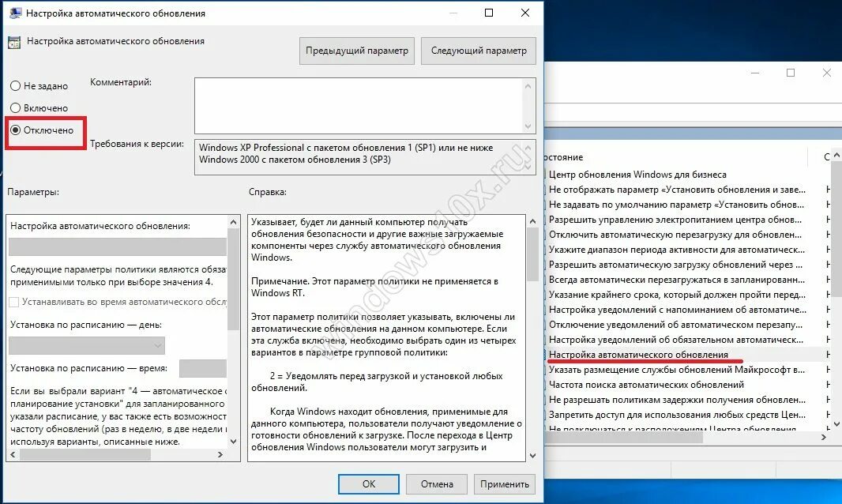842x504 pixels.
Task: Click the background list horizontal scrollbar thumb
Action: 623,438
